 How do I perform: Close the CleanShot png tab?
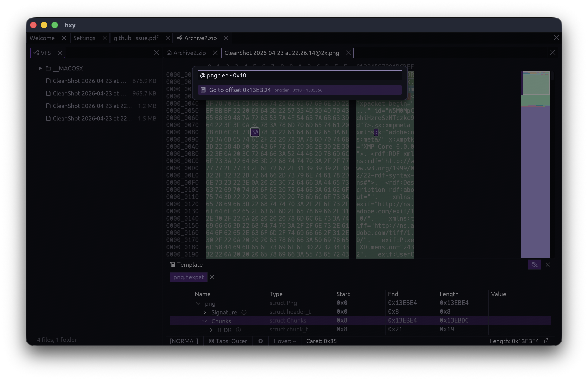(348, 53)
